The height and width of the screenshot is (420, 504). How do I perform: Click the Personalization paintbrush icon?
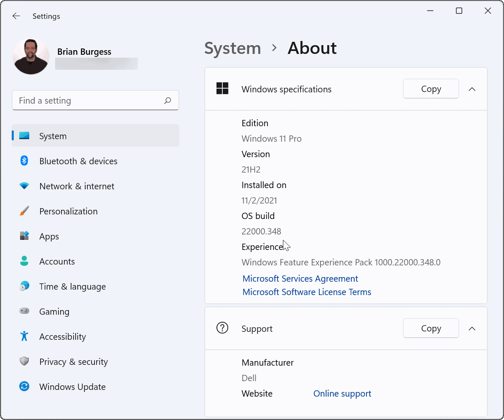(x=24, y=211)
